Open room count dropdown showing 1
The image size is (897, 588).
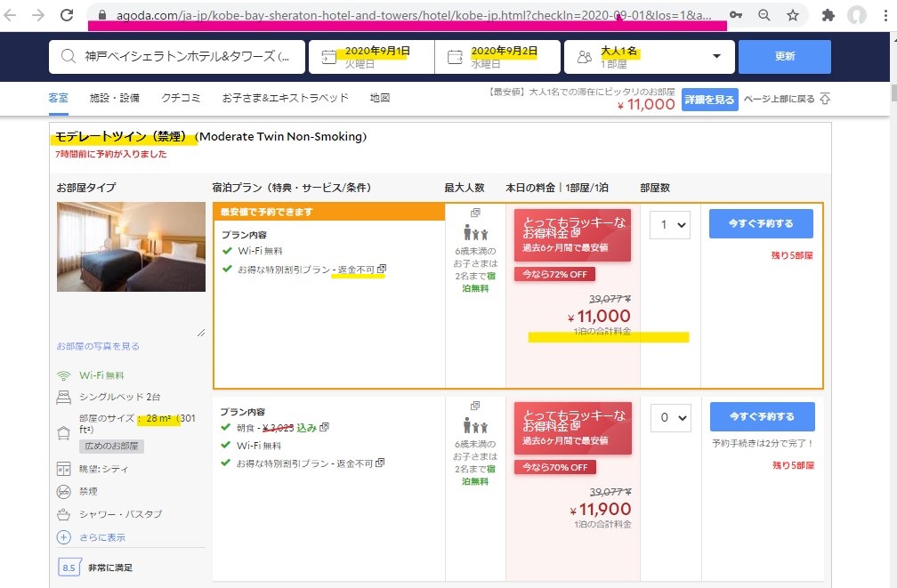click(x=670, y=225)
